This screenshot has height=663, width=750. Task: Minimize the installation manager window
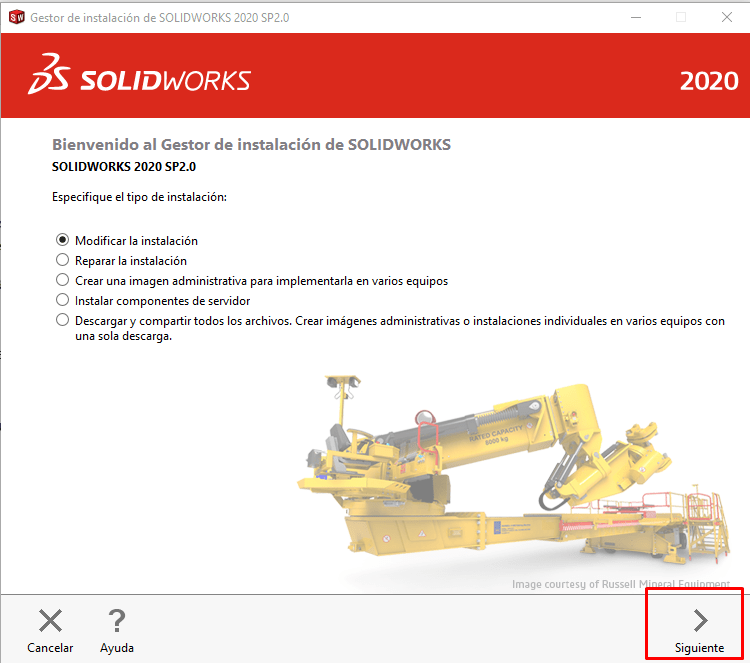636,17
